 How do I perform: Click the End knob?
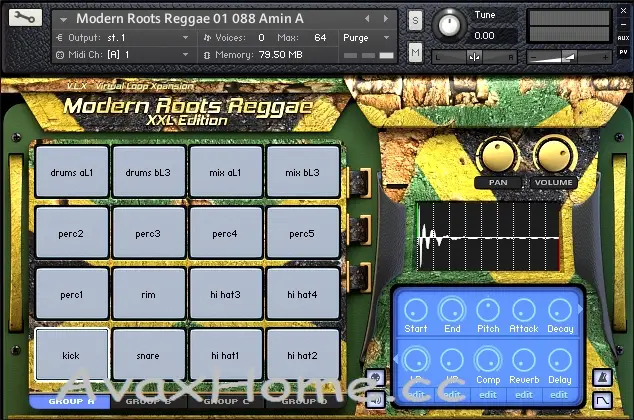452,310
